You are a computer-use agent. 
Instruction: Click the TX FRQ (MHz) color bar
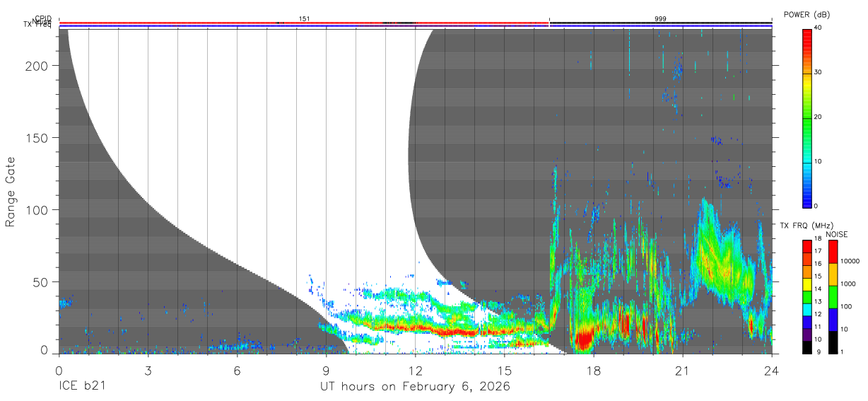[x=807, y=296]
